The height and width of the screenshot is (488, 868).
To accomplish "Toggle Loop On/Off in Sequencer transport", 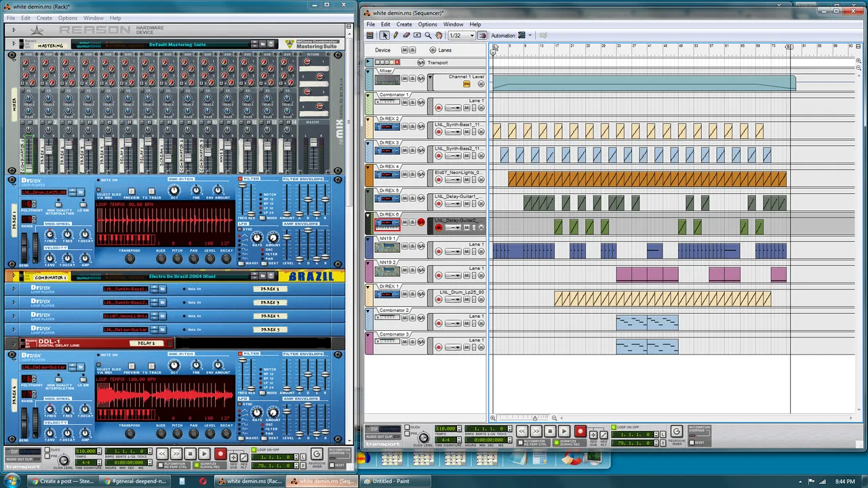I will click(614, 428).
